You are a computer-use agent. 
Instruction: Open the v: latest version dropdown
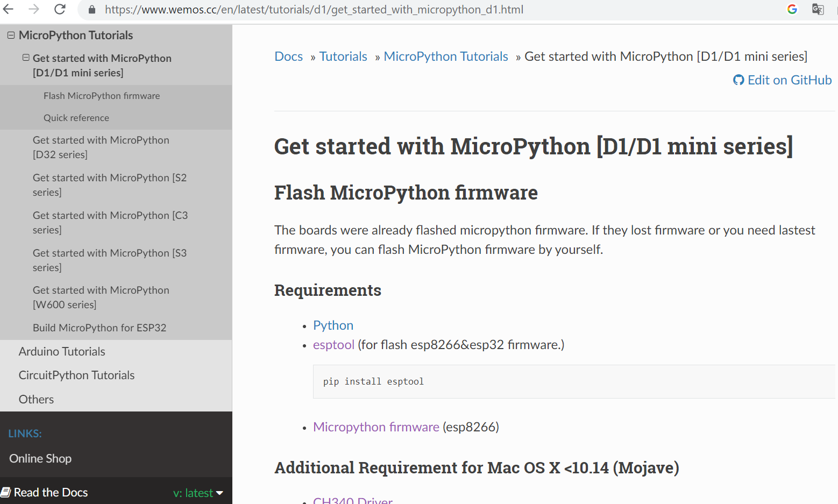(198, 493)
